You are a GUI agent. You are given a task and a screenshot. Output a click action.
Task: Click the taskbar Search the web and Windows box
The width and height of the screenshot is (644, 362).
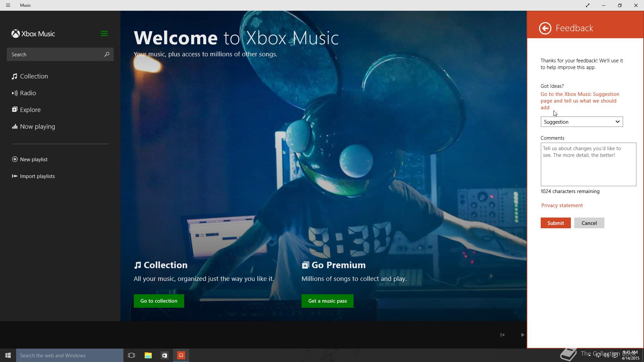click(x=70, y=355)
